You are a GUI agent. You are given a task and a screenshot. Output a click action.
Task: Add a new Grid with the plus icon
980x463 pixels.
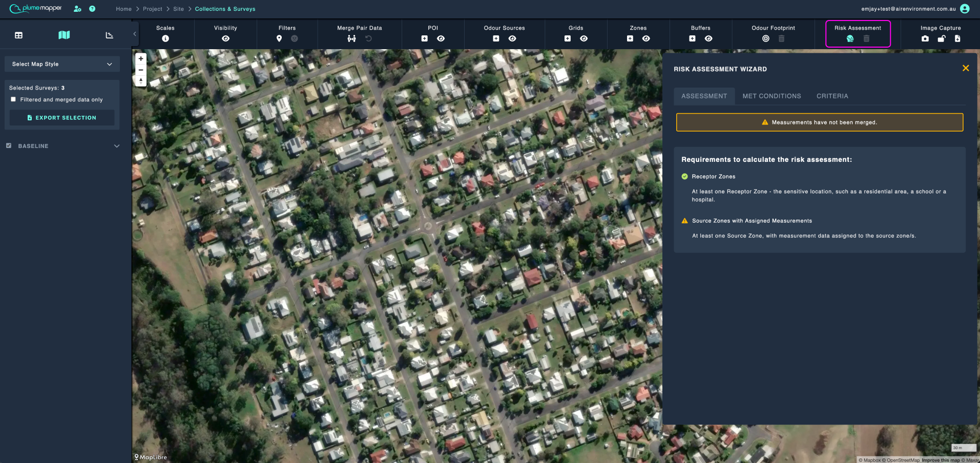tap(568, 38)
